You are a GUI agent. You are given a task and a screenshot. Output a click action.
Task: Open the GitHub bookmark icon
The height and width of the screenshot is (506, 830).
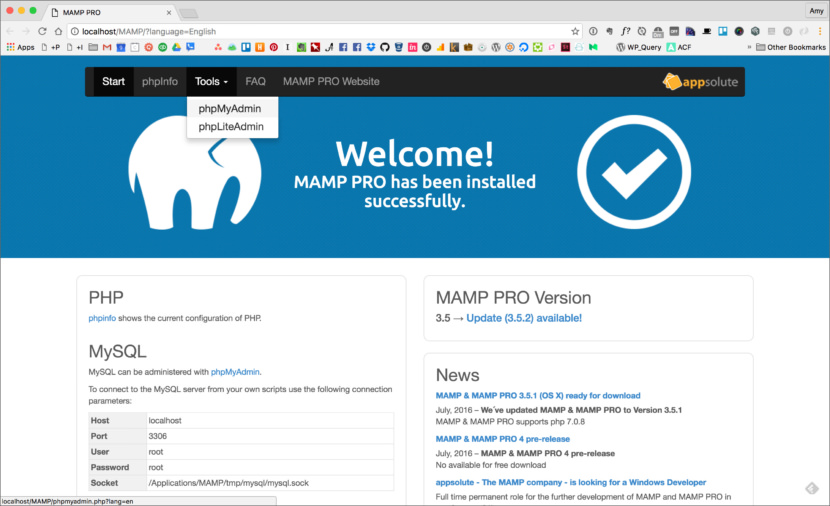(x=385, y=47)
